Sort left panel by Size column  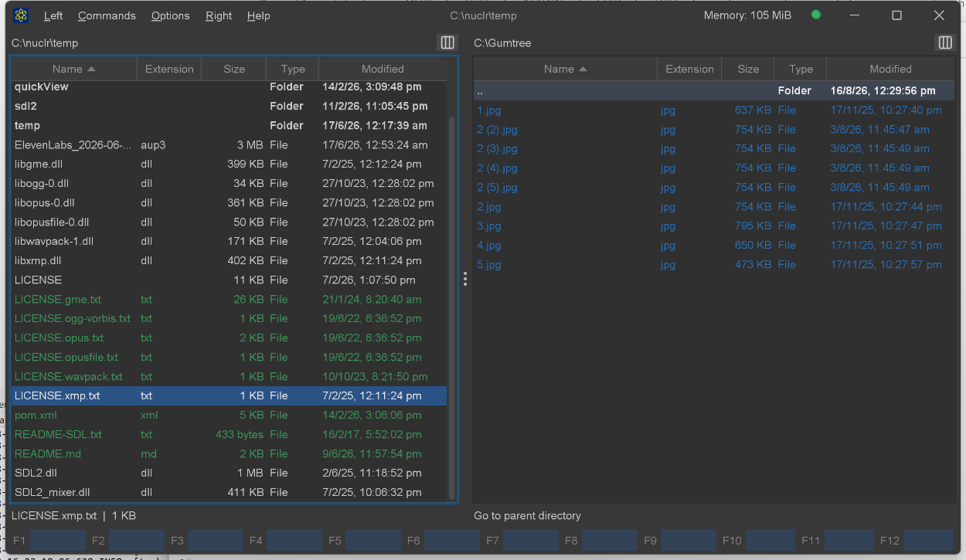[234, 69]
